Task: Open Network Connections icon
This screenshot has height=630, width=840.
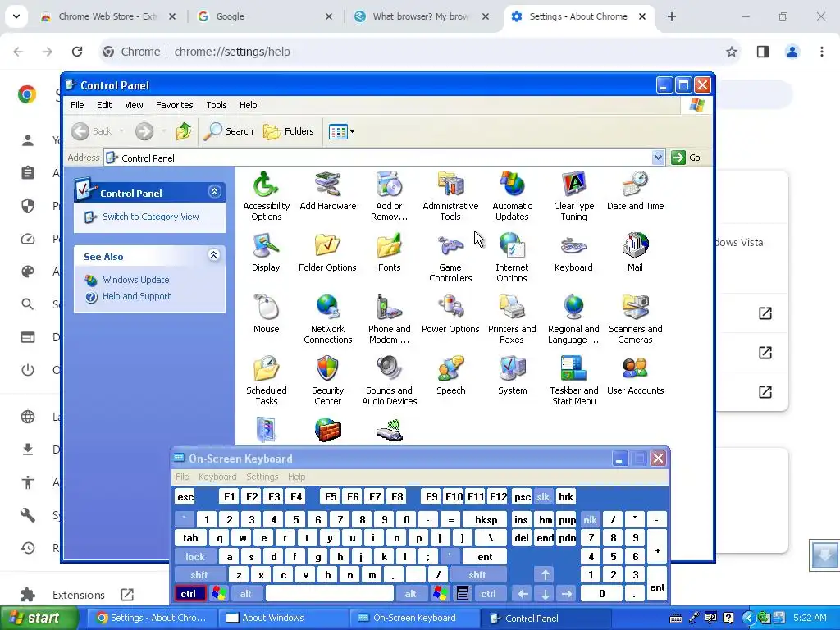Action: coord(327,319)
